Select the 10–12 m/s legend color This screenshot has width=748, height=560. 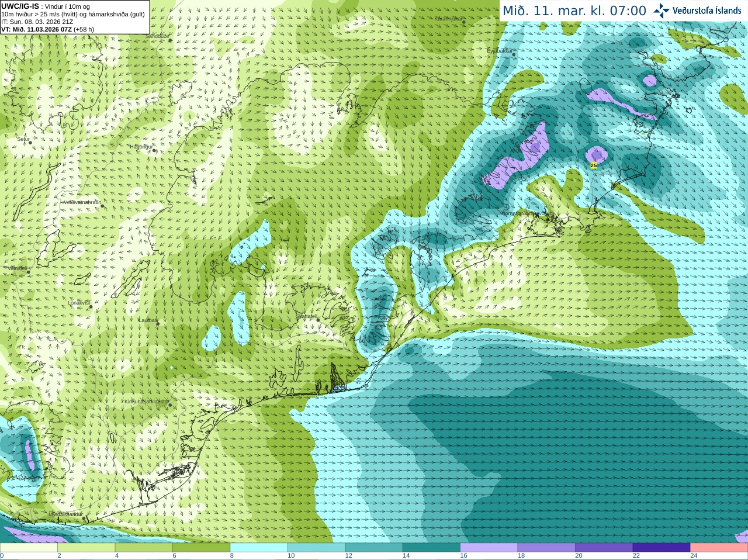coord(316,548)
